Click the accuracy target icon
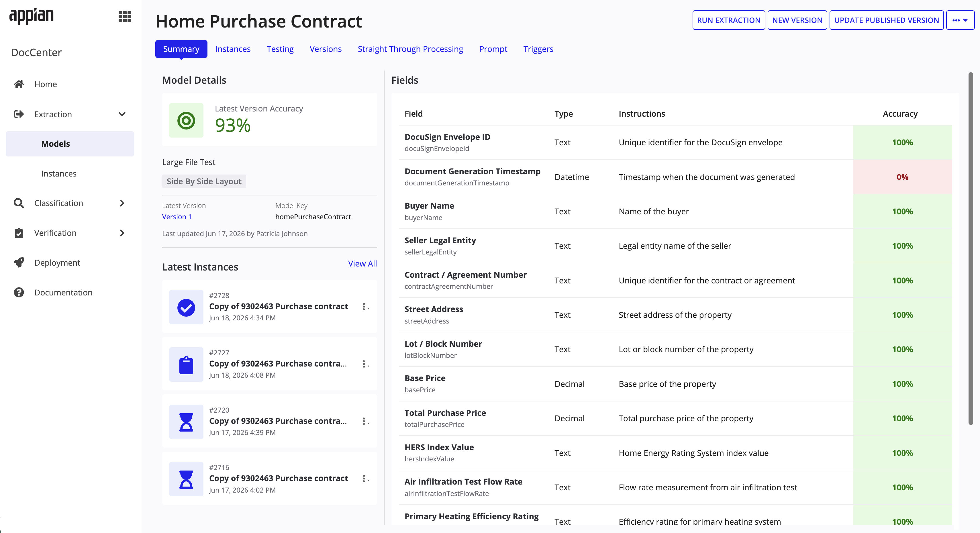980x533 pixels. point(186,120)
